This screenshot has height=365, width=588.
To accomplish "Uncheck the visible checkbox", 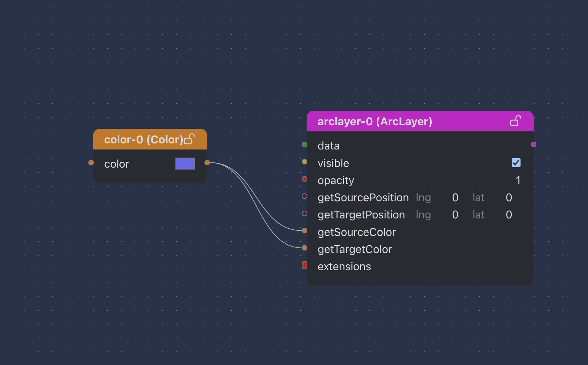I will 516,163.
